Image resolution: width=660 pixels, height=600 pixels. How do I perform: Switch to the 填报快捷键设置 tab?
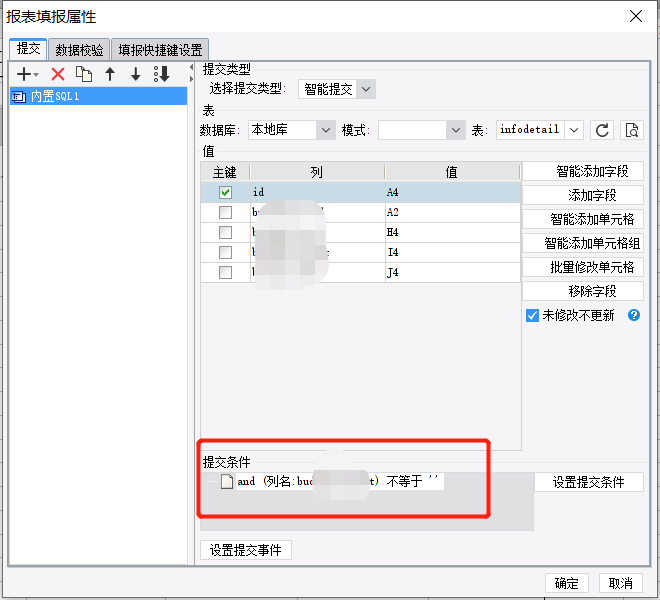tap(160, 50)
